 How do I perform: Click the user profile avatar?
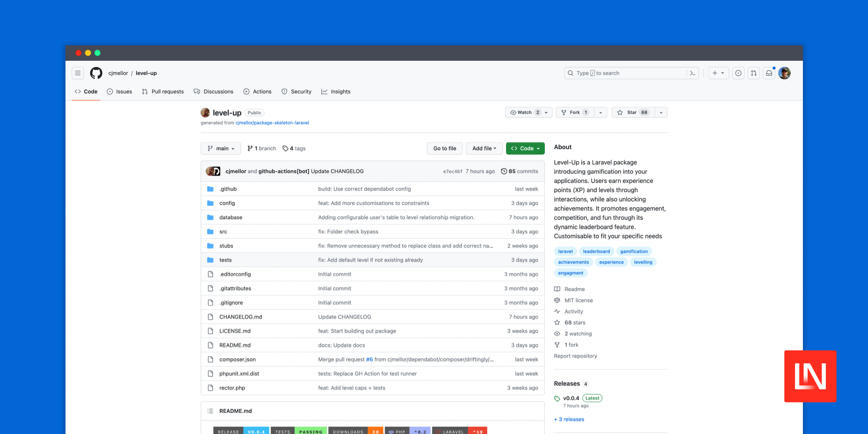[784, 73]
